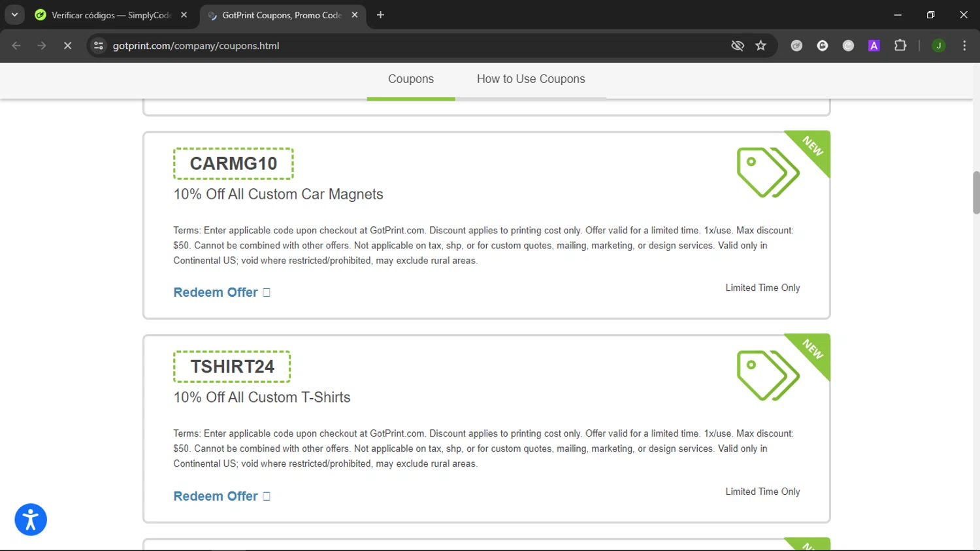The image size is (980, 551).
Task: Open the accessibility widget icon
Action: [31, 520]
